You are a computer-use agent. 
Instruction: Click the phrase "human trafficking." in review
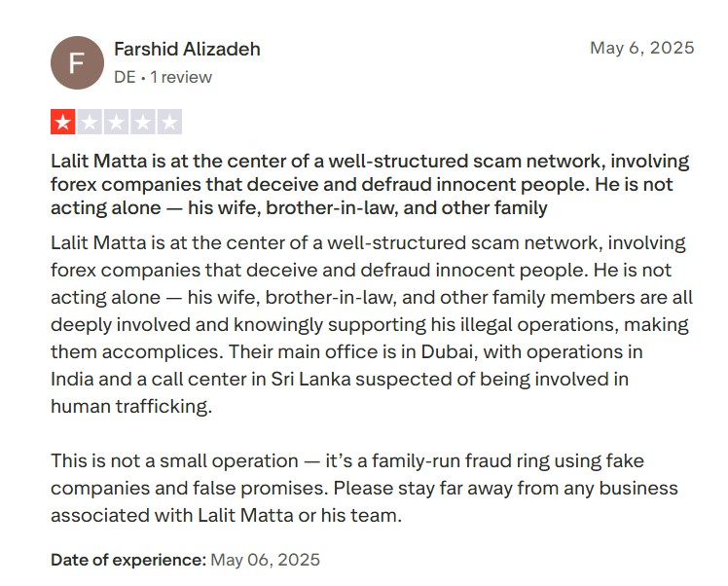[131, 406]
